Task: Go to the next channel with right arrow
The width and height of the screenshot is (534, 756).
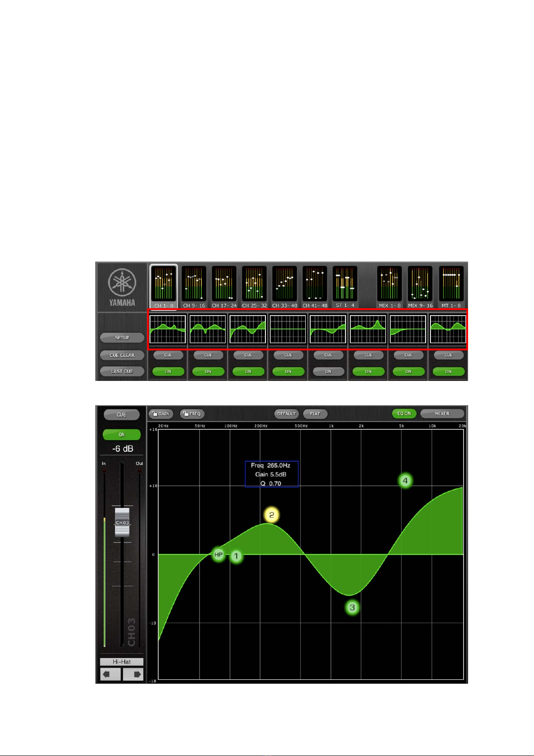Action: click(133, 674)
